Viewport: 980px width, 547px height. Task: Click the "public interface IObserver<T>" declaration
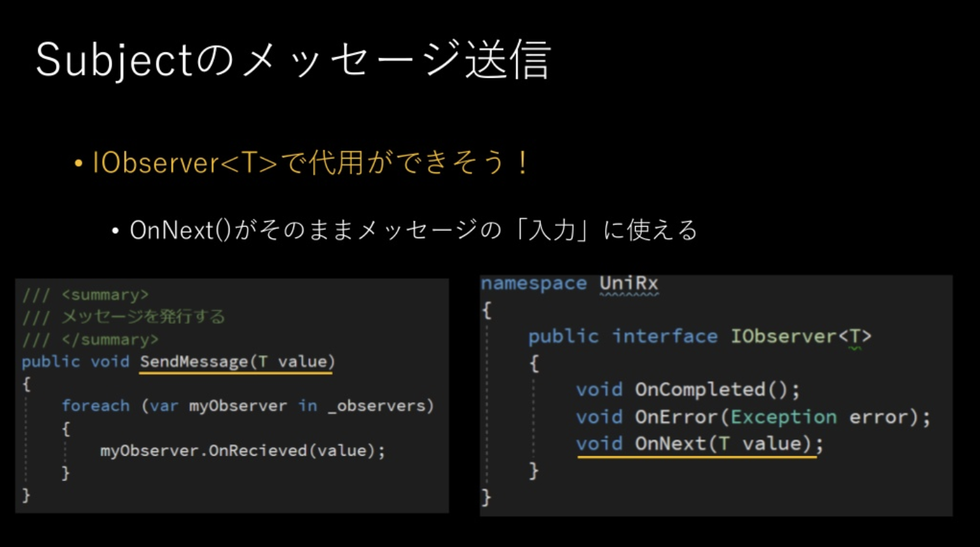pyautogui.click(x=700, y=337)
